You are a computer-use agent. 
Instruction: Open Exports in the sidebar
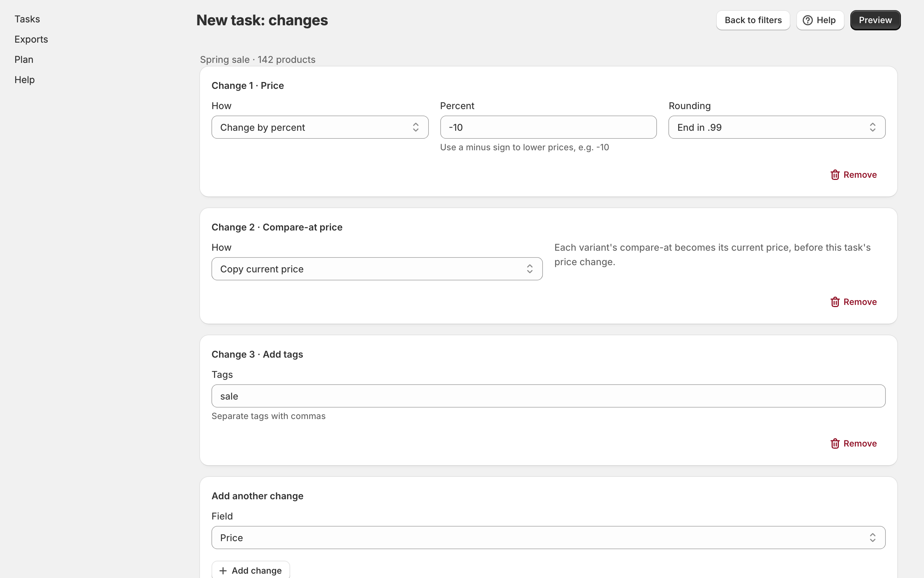31,39
